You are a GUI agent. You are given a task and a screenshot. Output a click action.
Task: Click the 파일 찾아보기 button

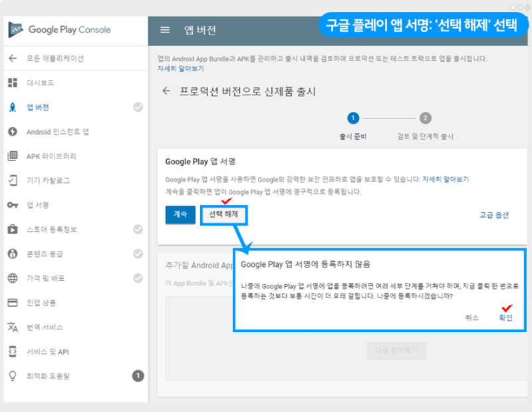(396, 351)
